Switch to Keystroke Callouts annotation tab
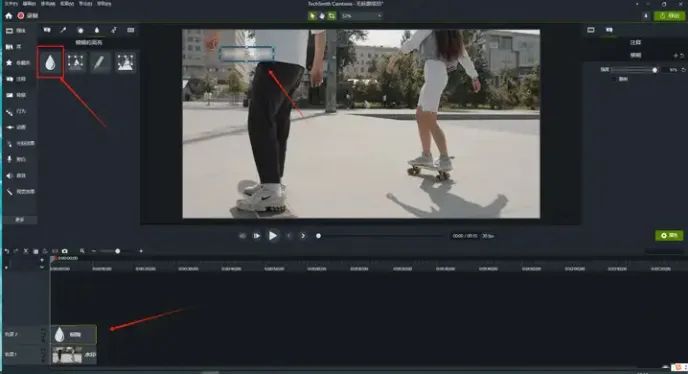This screenshot has width=688, height=374. 131,30
